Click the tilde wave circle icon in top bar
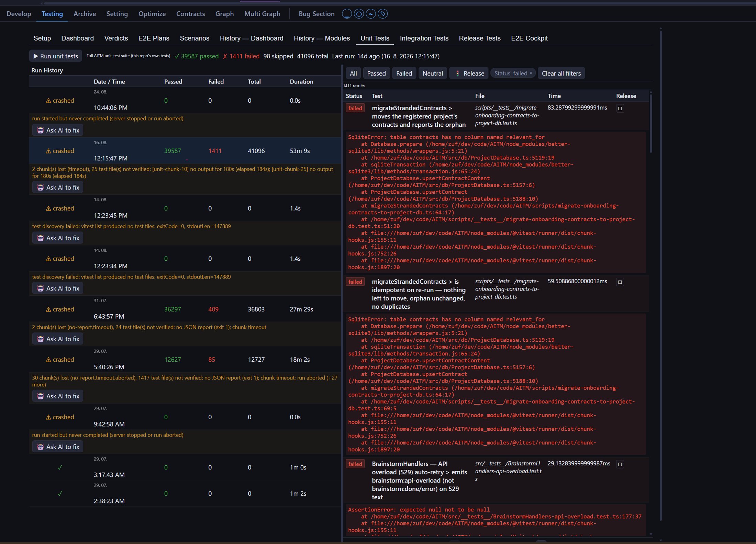The width and height of the screenshot is (756, 544). pyautogui.click(x=371, y=14)
